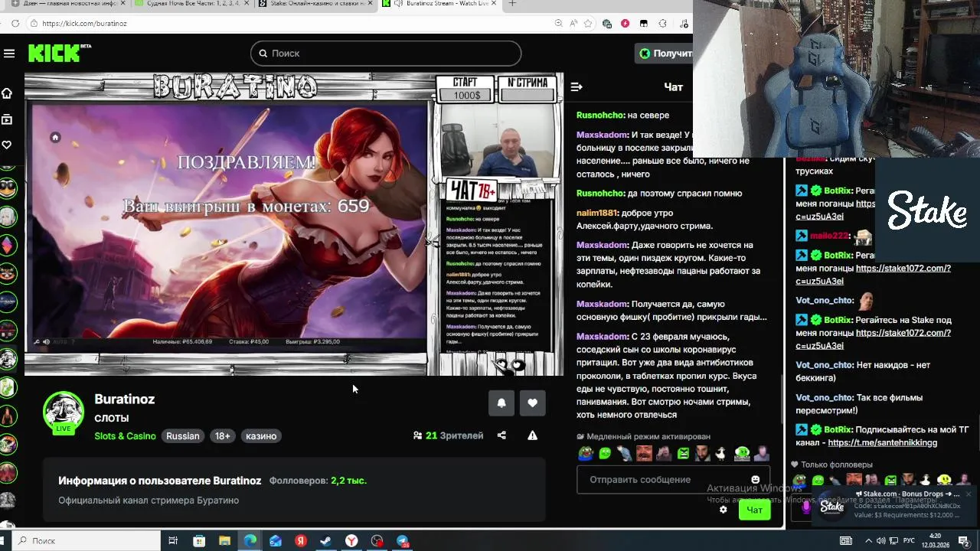This screenshot has height=551, width=980.
Task: Open Task View in taskbar
Action: point(173,541)
